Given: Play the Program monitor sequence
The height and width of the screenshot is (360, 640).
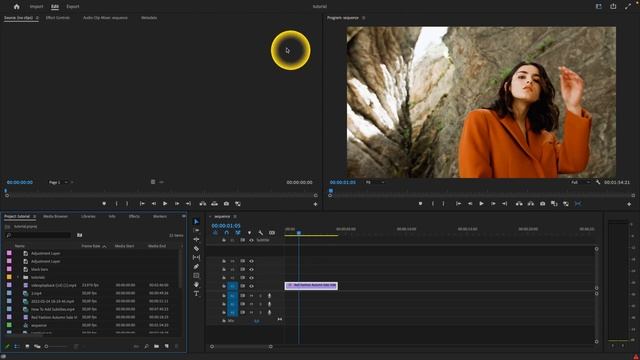Looking at the screenshot, I should coord(482,203).
